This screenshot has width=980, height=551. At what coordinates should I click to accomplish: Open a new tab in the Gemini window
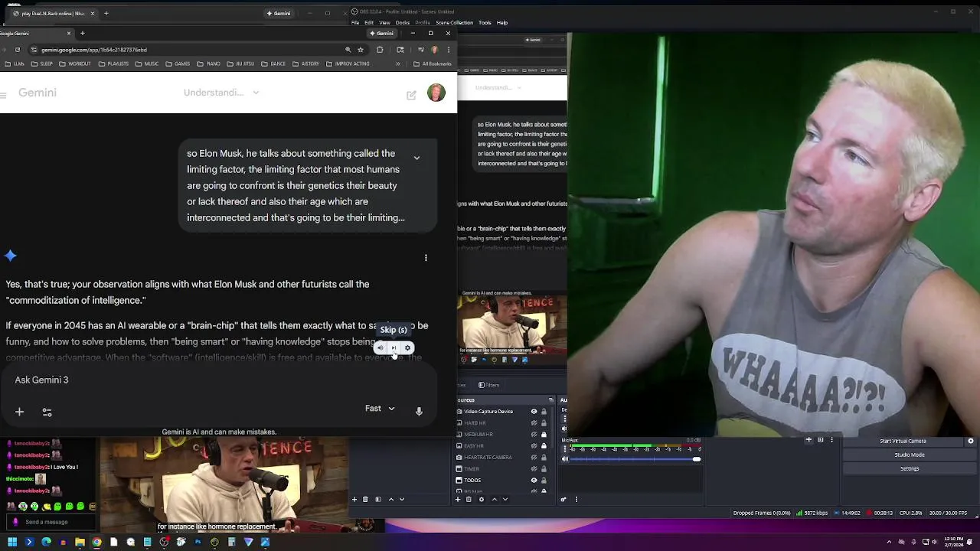point(83,33)
